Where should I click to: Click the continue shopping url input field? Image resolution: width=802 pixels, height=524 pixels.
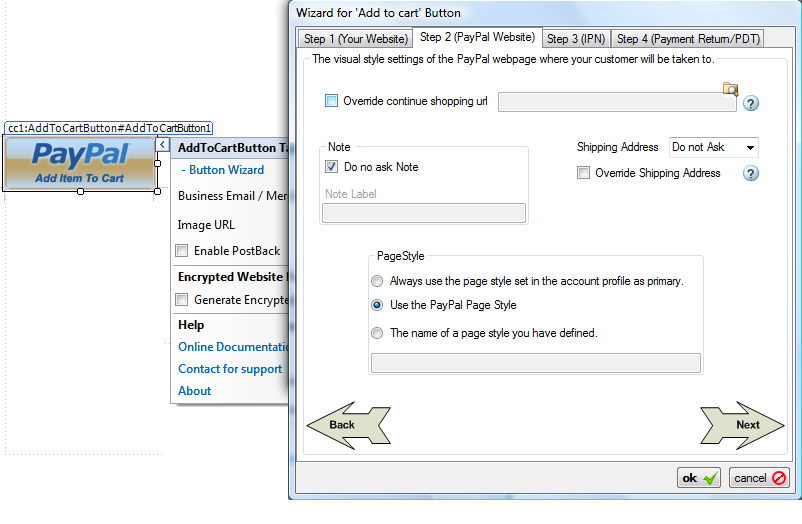(617, 102)
